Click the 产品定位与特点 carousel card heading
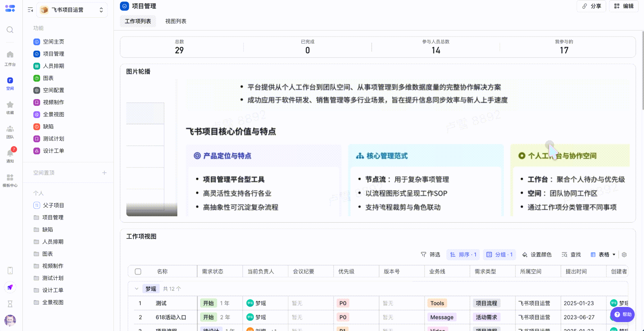Viewport: 644px width, 331px height. [227, 156]
